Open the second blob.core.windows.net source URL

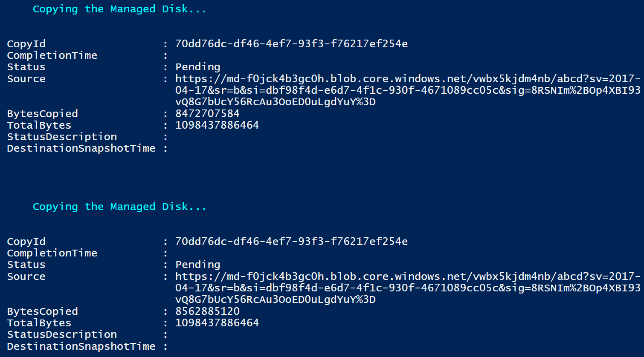(407, 277)
